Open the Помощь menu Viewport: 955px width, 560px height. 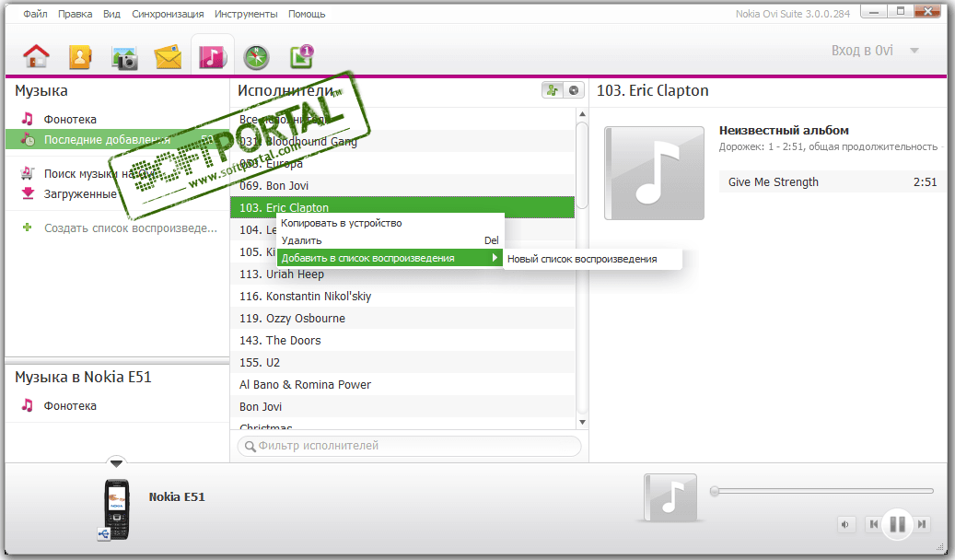click(307, 14)
